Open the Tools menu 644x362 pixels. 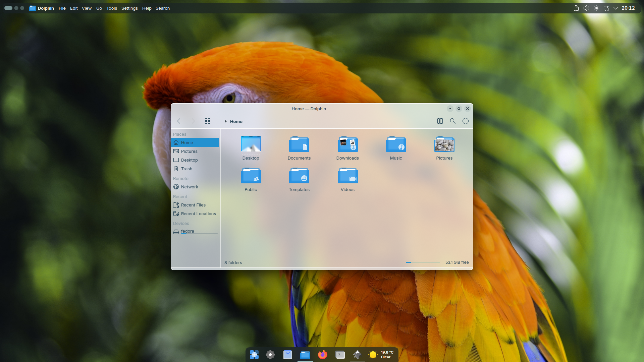click(112, 8)
